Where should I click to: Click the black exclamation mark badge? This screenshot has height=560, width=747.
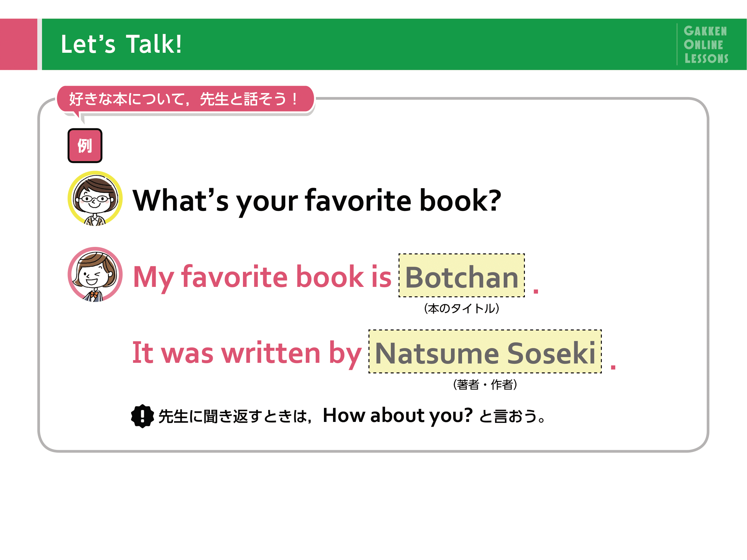pyautogui.click(x=142, y=416)
